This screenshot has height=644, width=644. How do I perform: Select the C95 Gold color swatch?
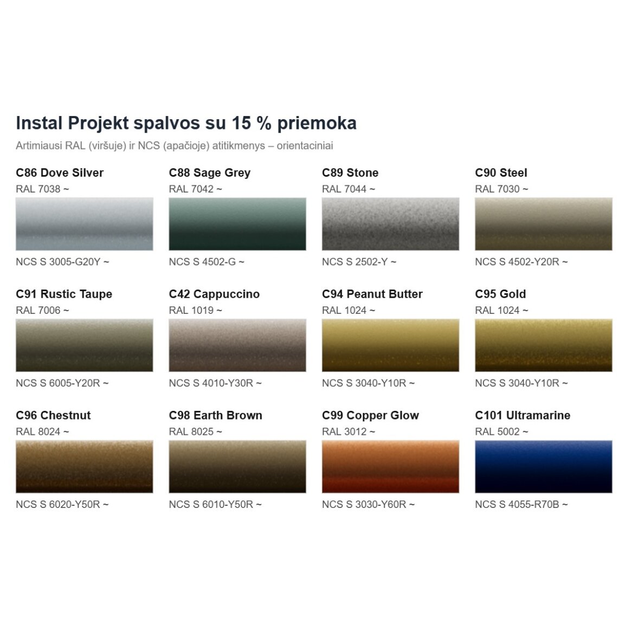point(543,345)
